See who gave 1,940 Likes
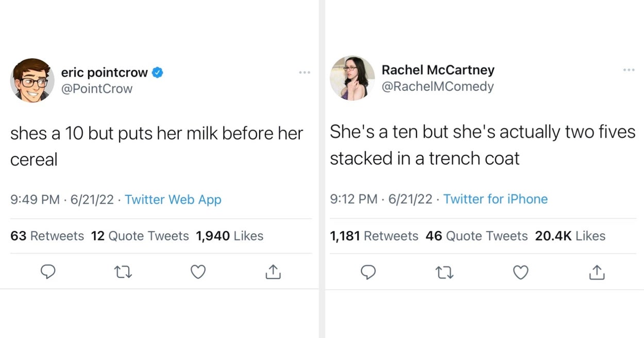The height and width of the screenshot is (338, 644). click(230, 236)
